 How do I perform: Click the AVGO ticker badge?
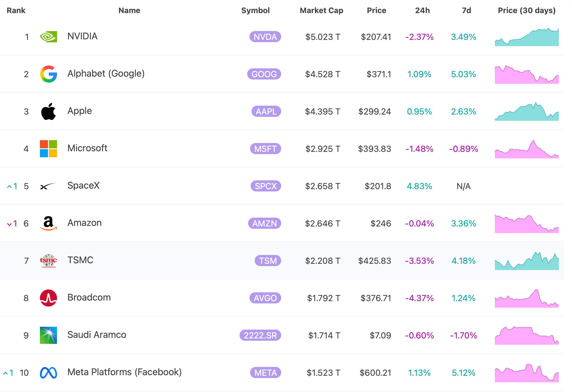265,298
